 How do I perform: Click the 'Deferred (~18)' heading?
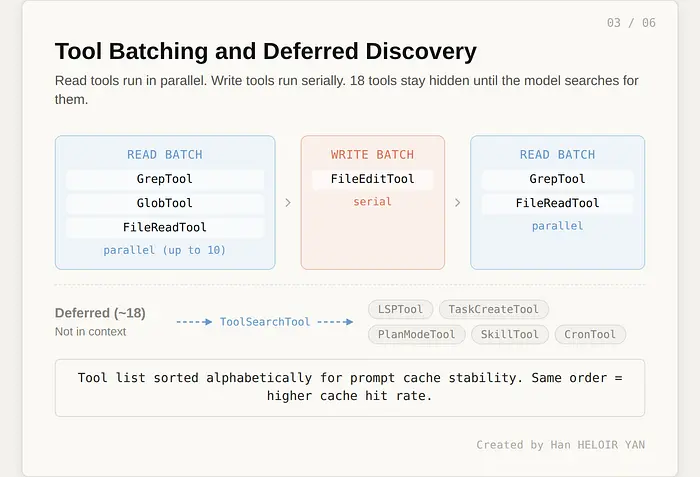click(x=100, y=313)
